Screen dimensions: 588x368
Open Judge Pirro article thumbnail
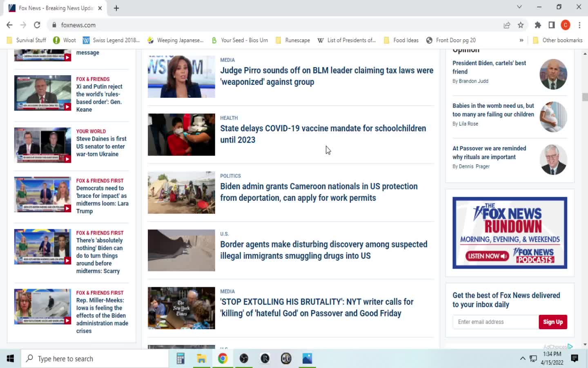(181, 76)
